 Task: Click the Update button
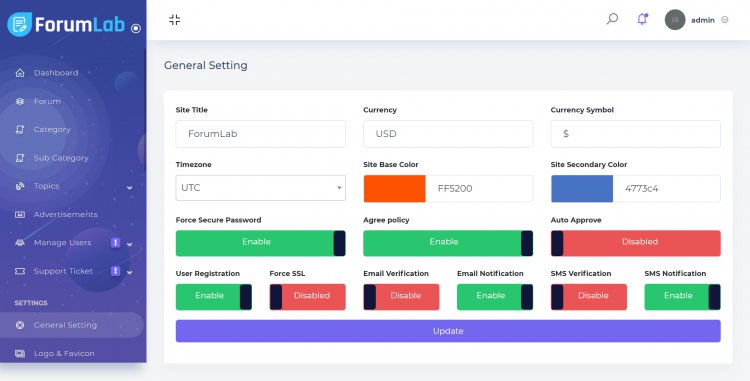point(448,331)
